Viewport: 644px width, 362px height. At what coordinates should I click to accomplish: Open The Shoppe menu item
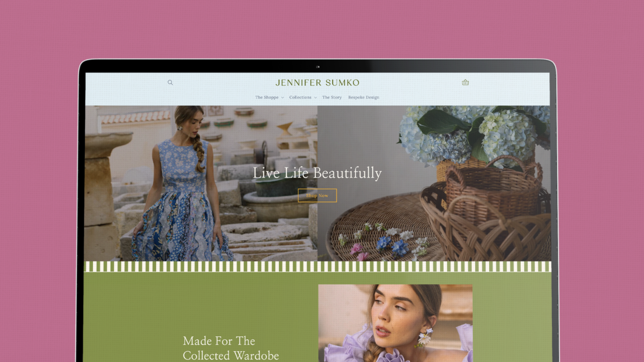pyautogui.click(x=267, y=98)
